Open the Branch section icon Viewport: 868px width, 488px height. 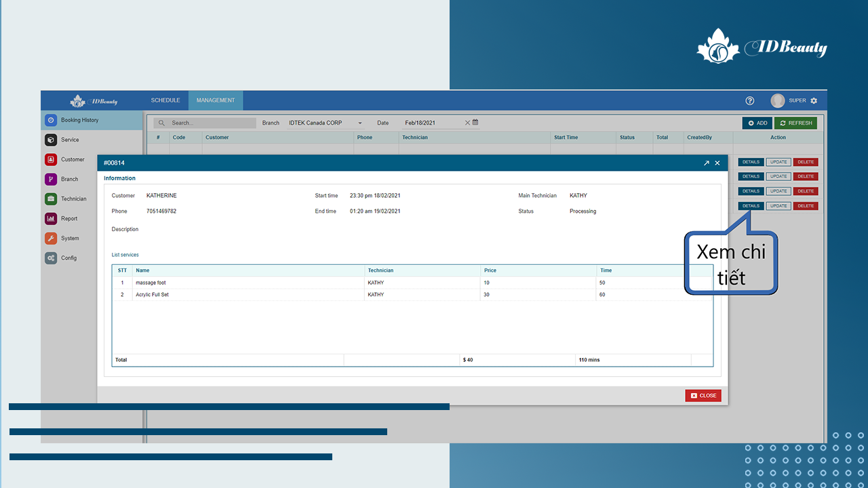click(51, 179)
